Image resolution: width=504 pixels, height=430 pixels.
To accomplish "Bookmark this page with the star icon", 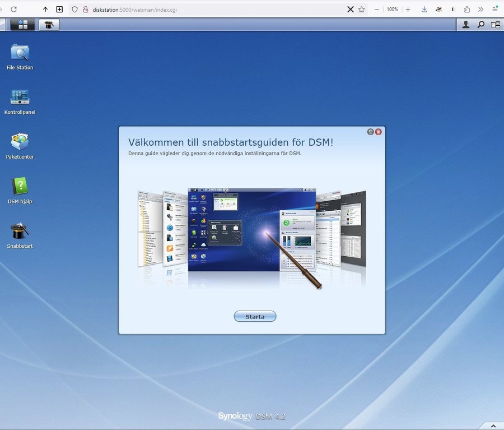I will (x=362, y=10).
